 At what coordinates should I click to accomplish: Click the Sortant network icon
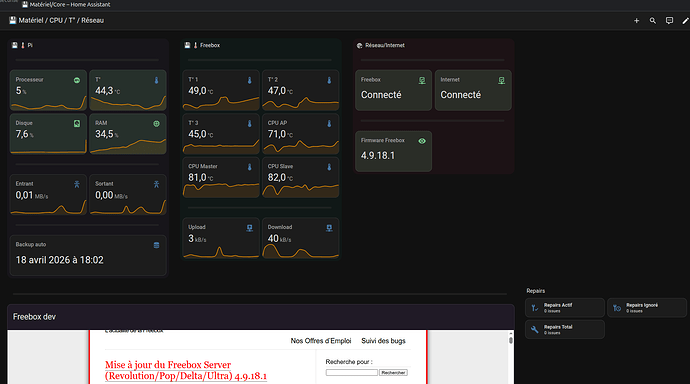click(156, 184)
